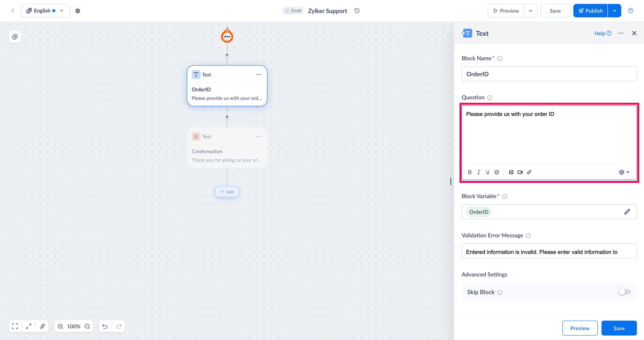Insert image using the image icon
644x340 pixels.
[x=511, y=172]
